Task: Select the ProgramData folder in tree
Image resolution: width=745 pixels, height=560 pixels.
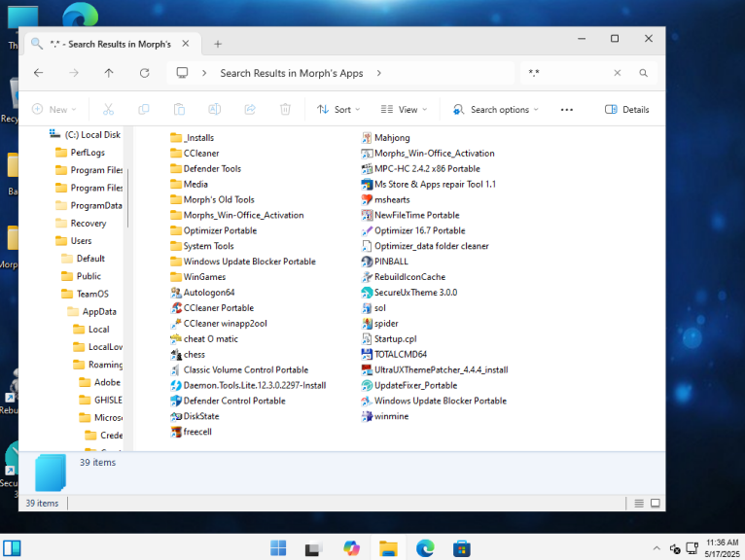Action: click(89, 206)
